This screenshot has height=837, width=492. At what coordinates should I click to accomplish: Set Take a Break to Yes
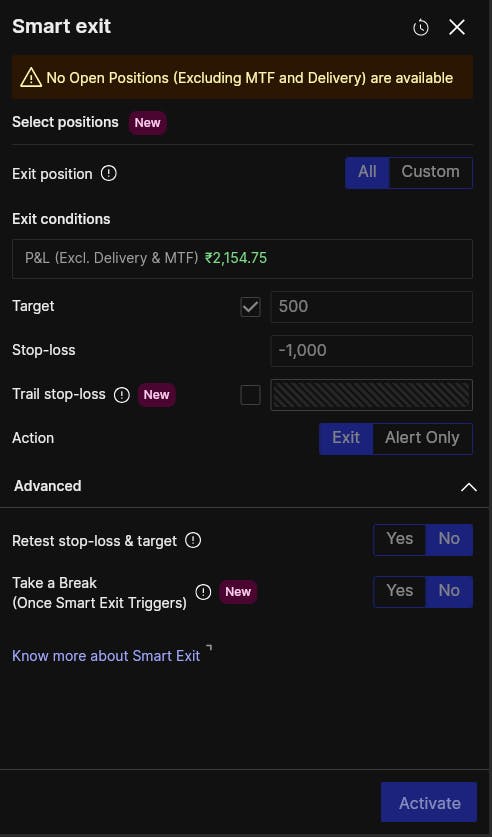[x=400, y=591]
